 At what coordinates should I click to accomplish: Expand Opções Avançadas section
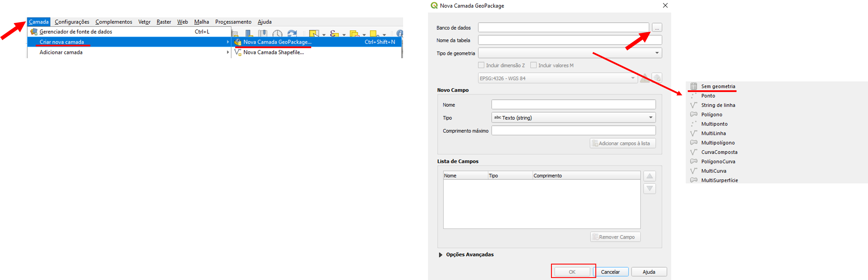tap(440, 255)
